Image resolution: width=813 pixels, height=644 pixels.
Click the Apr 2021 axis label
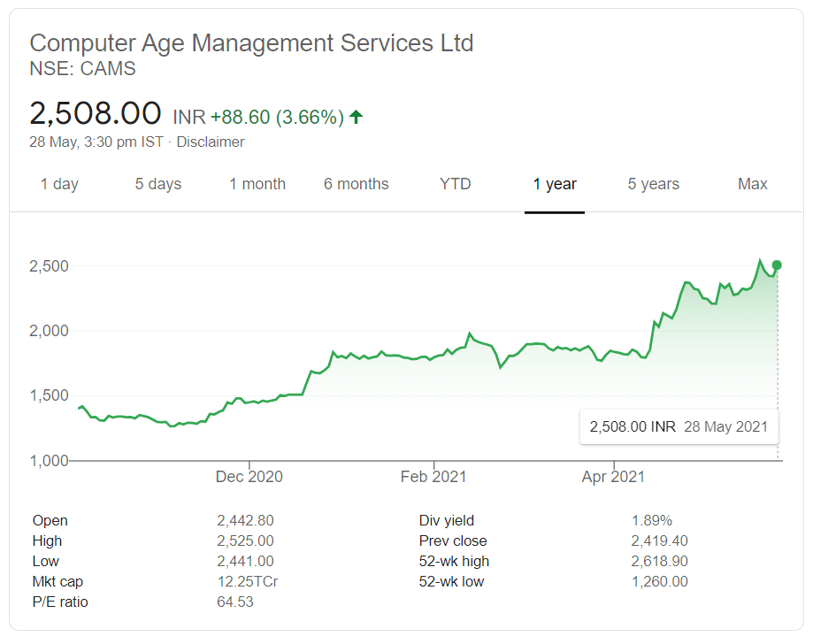(613, 477)
